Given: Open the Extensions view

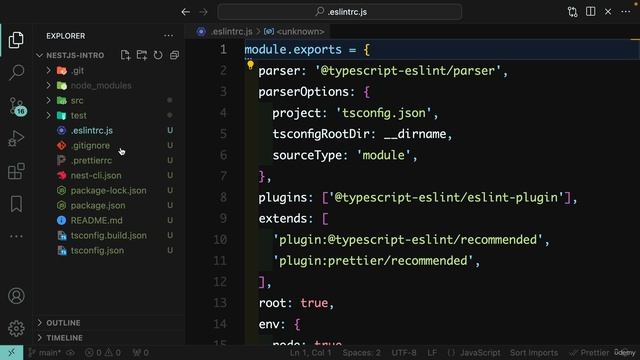Looking at the screenshot, I should click(x=16, y=171).
